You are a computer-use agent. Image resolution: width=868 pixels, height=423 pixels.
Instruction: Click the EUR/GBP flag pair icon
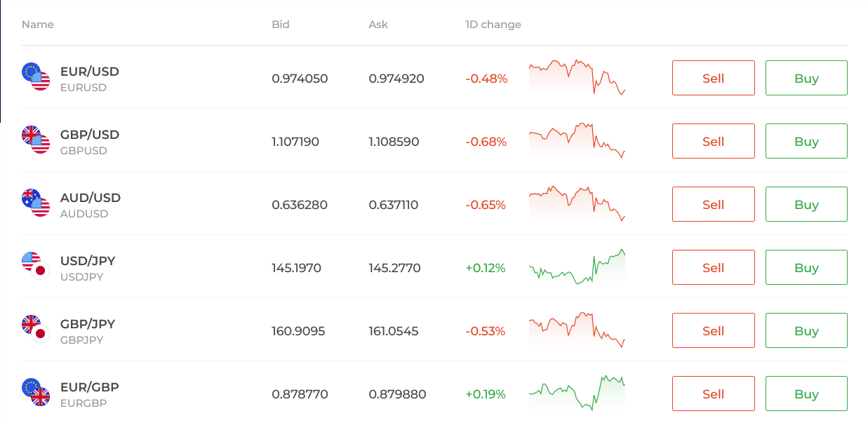36,392
